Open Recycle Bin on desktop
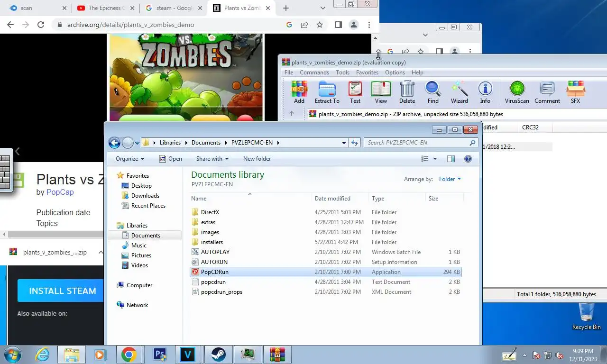 click(x=586, y=316)
